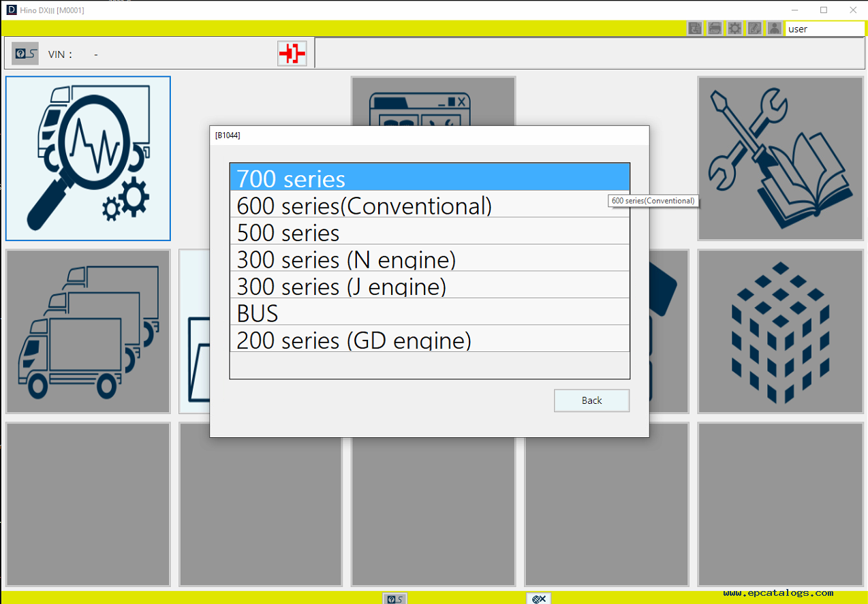The height and width of the screenshot is (604, 868).
Task: Pick 300 series (J engine)
Action: pos(429,285)
